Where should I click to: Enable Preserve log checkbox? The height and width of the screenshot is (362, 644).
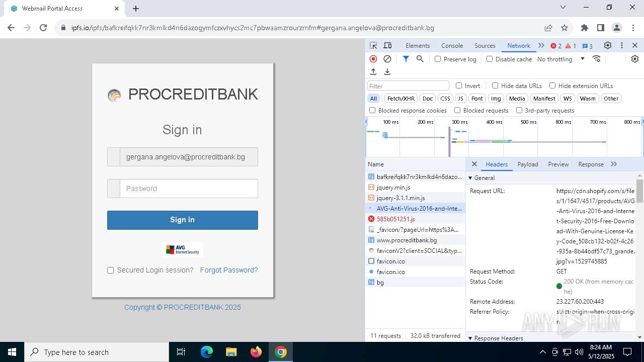(x=438, y=59)
